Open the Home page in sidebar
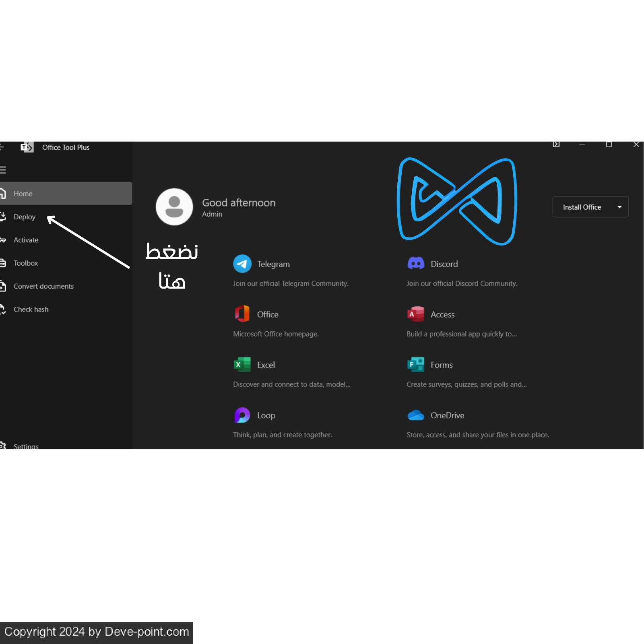Screen dimensions: 644x644 (x=66, y=194)
